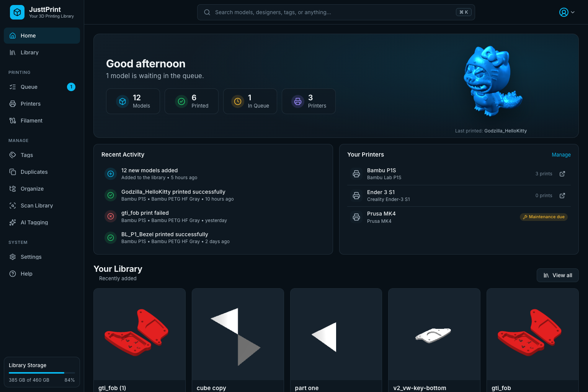Image resolution: width=588 pixels, height=392 pixels.
Task: Click the 12 Models stat card
Action: pos(133,101)
